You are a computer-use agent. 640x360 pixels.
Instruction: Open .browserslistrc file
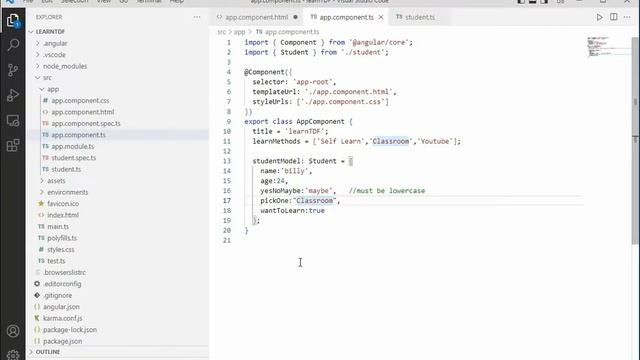[x=64, y=272]
